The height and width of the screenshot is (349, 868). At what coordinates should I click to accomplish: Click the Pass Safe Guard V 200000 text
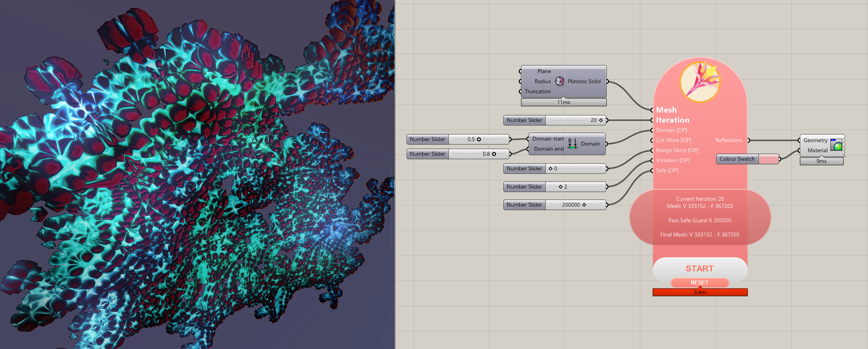point(700,221)
